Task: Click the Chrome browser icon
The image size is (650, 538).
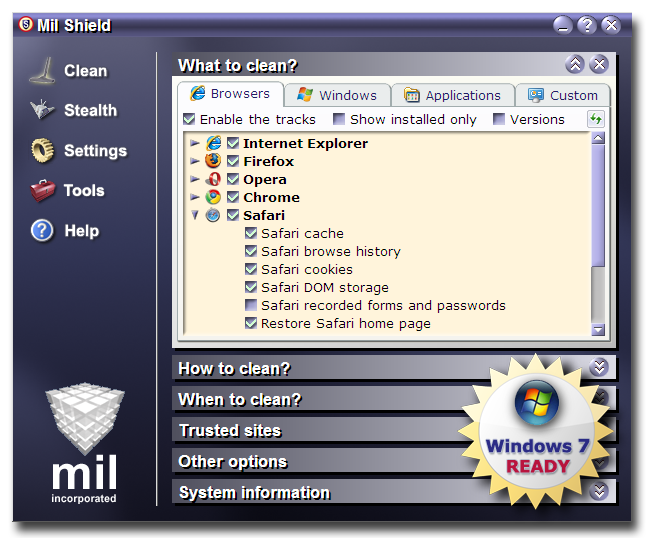Action: coord(213,197)
